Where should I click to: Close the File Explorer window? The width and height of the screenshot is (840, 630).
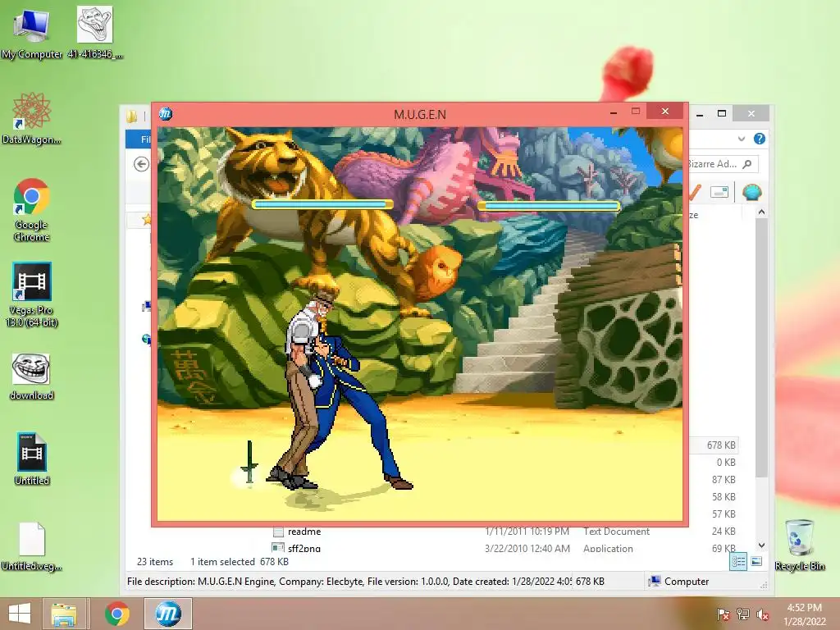[x=751, y=113]
